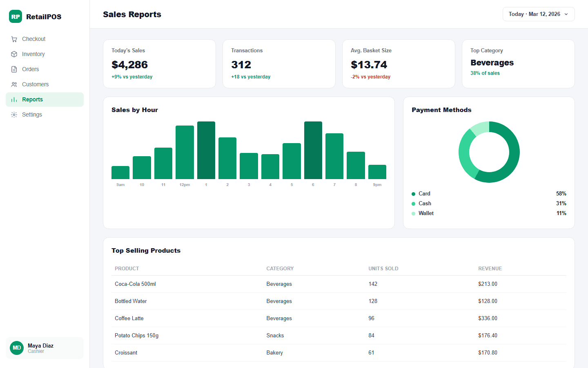Click the $336.00 revenue cell
The image size is (588, 368).
(488, 319)
